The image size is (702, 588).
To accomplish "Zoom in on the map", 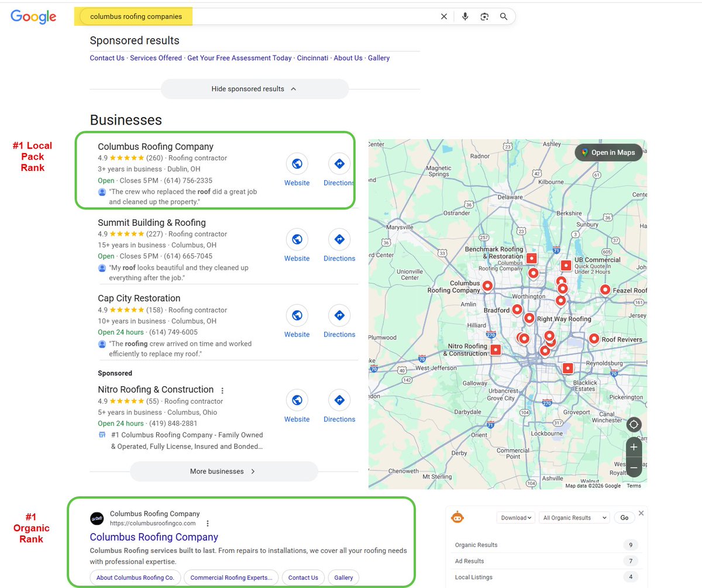I will [634, 448].
